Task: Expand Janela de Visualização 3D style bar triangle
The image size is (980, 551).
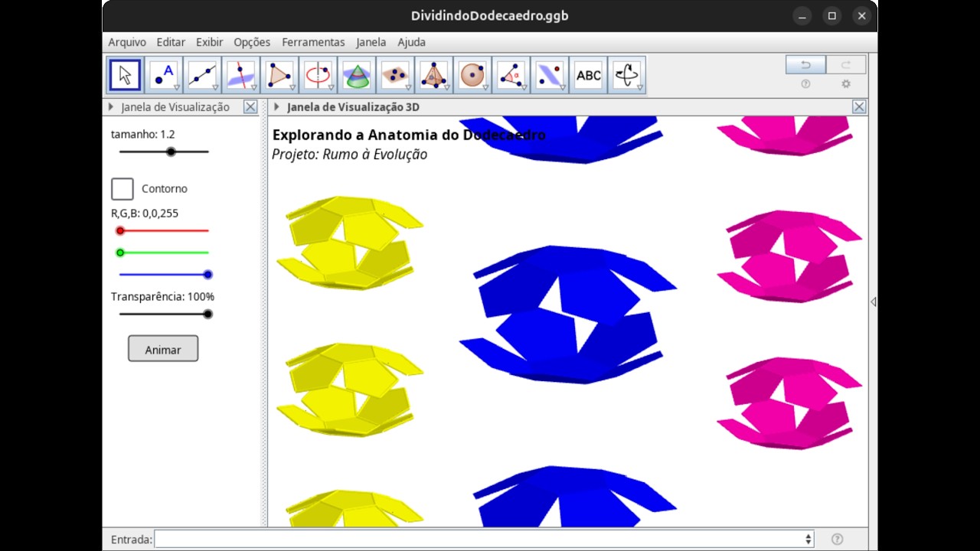Action: pos(276,107)
